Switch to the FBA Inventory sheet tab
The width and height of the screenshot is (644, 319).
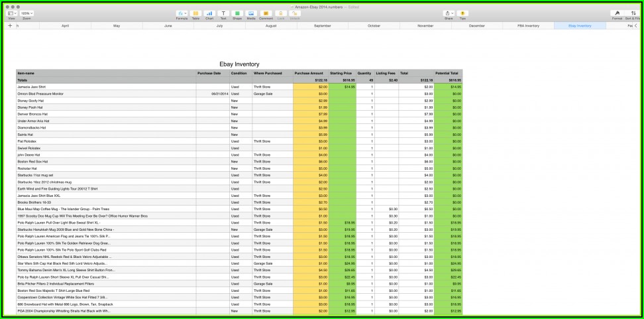(x=528, y=25)
